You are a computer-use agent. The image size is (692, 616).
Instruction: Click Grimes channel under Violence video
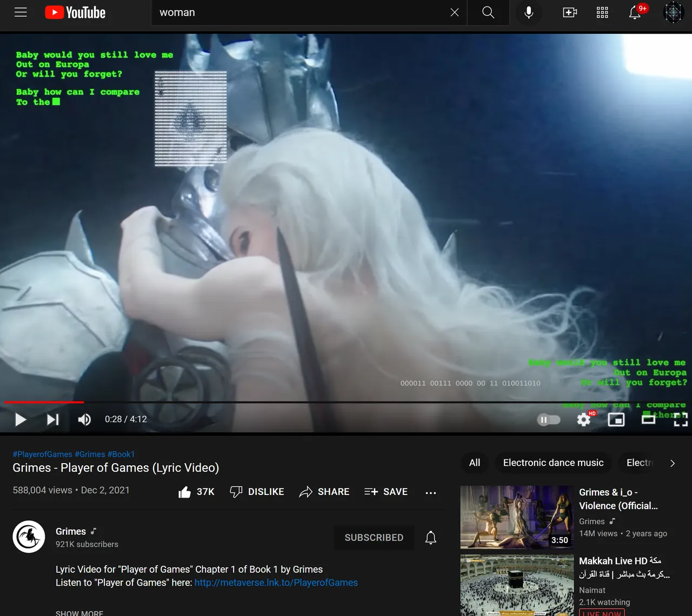[592, 521]
